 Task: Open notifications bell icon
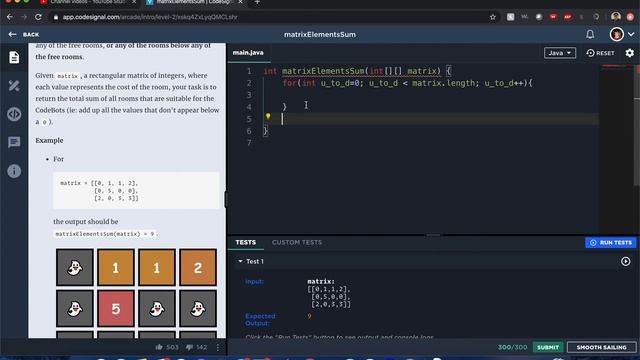[x=590, y=34]
